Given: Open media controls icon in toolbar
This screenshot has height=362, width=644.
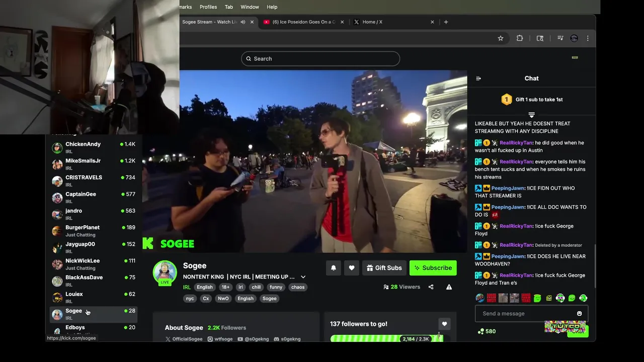Looking at the screenshot, I should (x=560, y=38).
